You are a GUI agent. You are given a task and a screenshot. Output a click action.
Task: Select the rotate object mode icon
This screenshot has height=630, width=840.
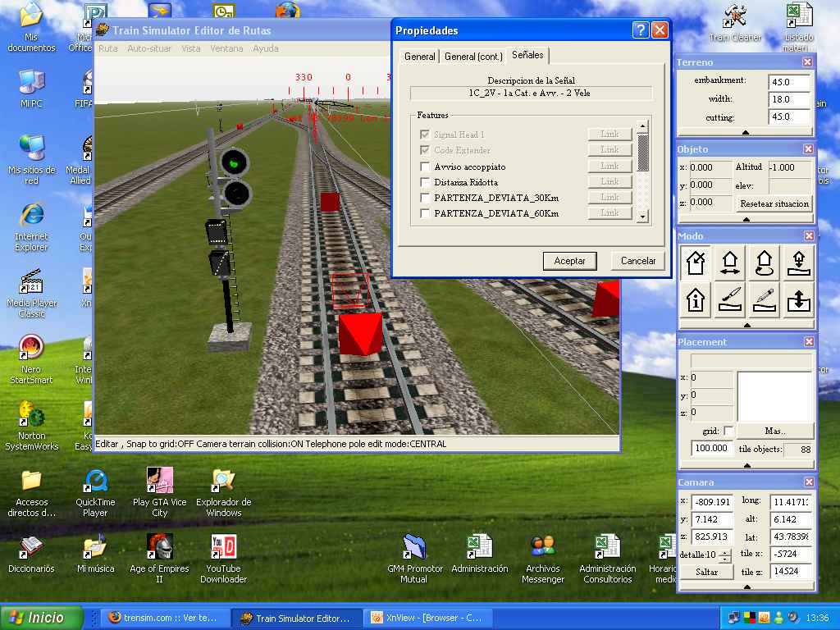point(764,262)
